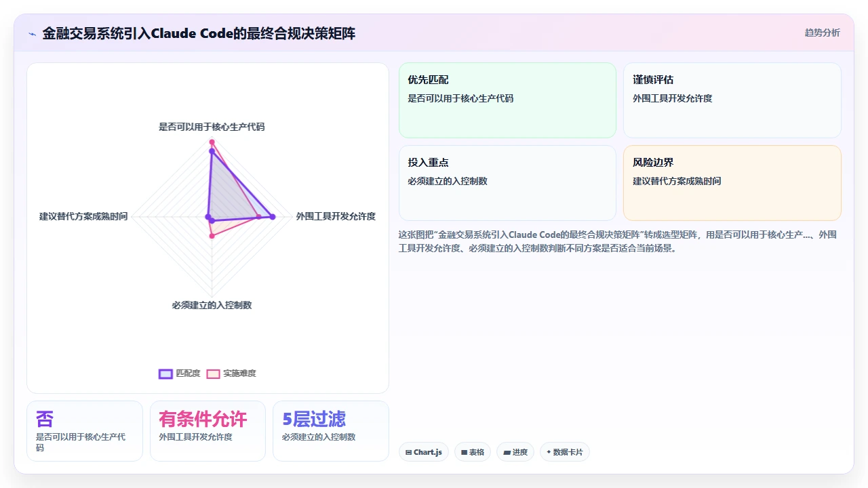Click the 否 stat card
Screen dimensions: 868x488
(85, 431)
